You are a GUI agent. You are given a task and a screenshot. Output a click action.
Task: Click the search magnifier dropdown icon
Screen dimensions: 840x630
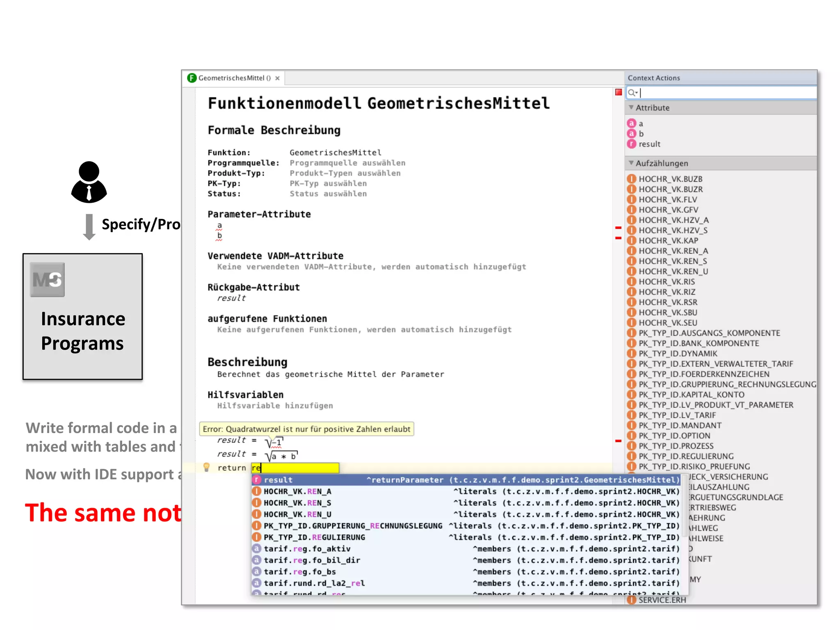click(x=633, y=93)
